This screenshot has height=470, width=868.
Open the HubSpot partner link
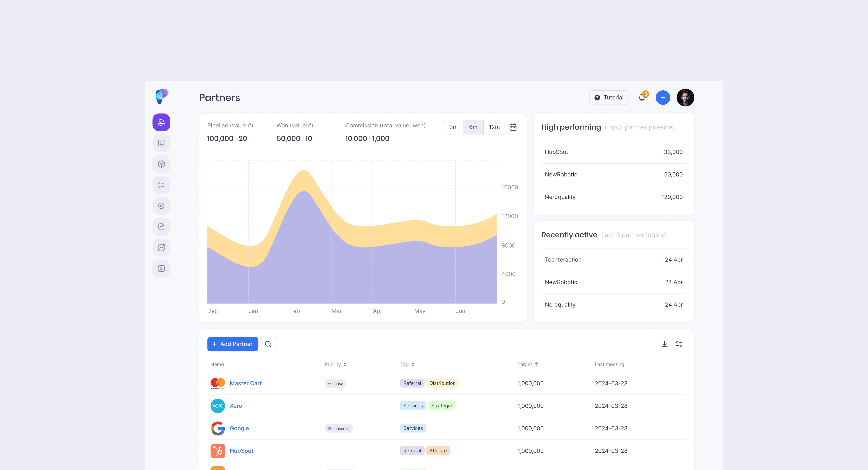(x=241, y=451)
